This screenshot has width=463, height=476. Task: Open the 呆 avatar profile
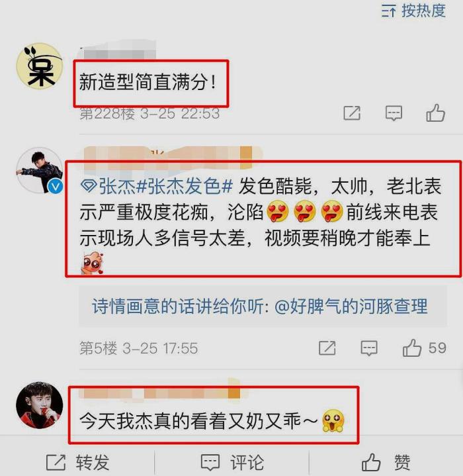pos(39,66)
